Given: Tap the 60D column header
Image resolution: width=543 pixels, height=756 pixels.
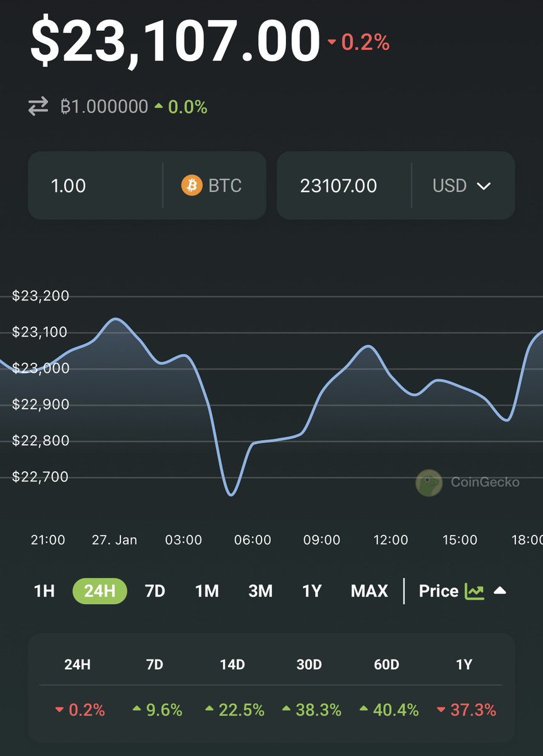Looking at the screenshot, I should (x=387, y=665).
